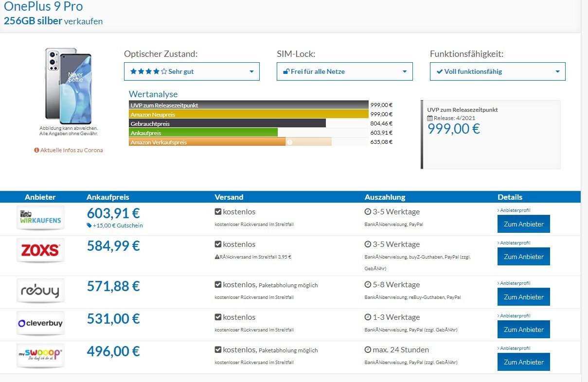The image size is (588, 382).
Task: Click the Gebrauchtpreis bar
Action: pyautogui.click(x=227, y=123)
